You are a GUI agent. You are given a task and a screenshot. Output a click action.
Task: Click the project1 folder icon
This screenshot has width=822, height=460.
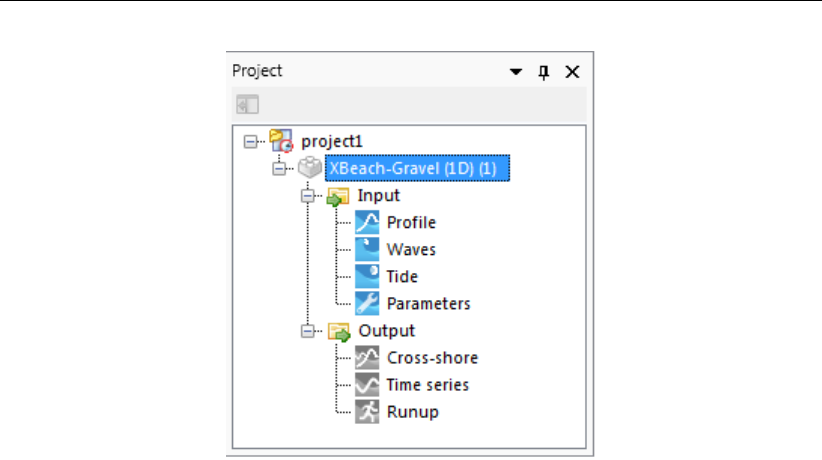click(281, 141)
